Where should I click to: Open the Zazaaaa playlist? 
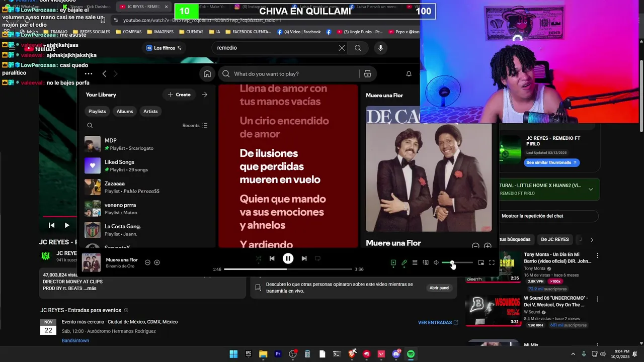[x=146, y=187]
